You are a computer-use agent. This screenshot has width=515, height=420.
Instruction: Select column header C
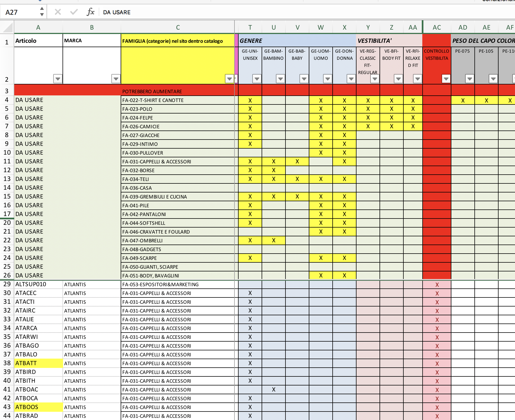(x=178, y=27)
